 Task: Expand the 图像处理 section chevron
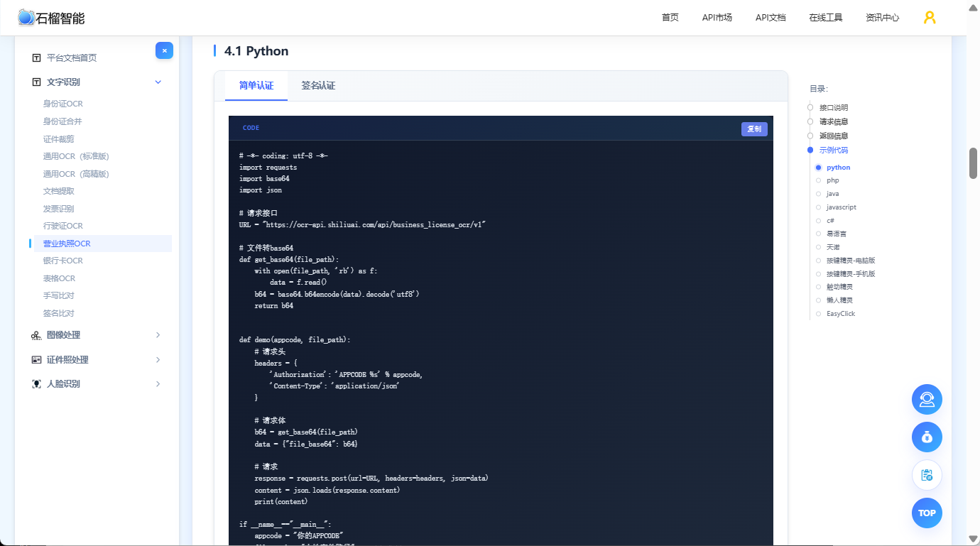(x=158, y=335)
